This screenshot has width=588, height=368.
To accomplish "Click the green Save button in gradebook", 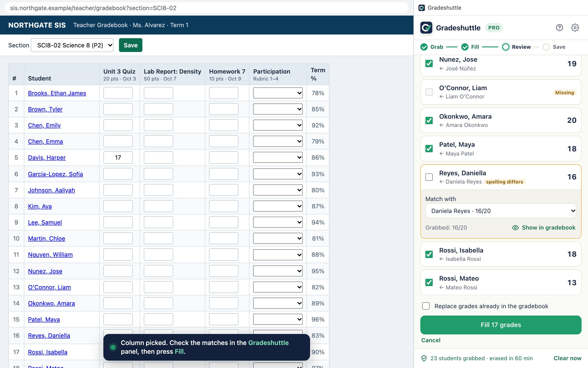I will click(x=130, y=45).
